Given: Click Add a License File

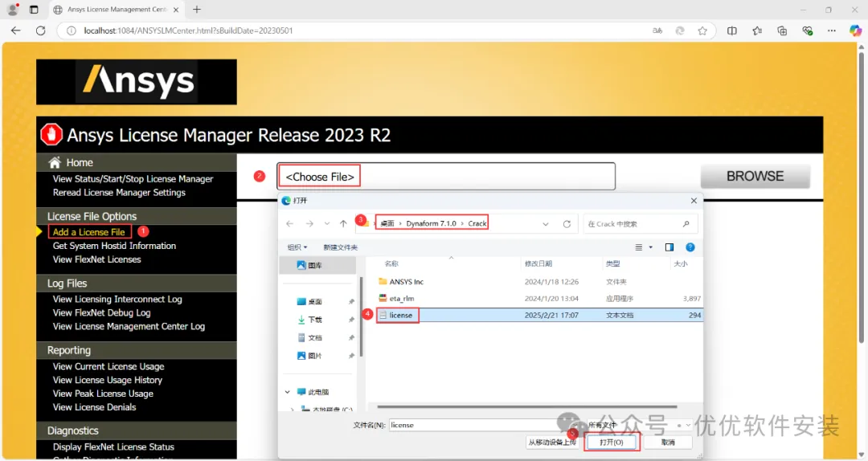Looking at the screenshot, I should click(x=89, y=232).
